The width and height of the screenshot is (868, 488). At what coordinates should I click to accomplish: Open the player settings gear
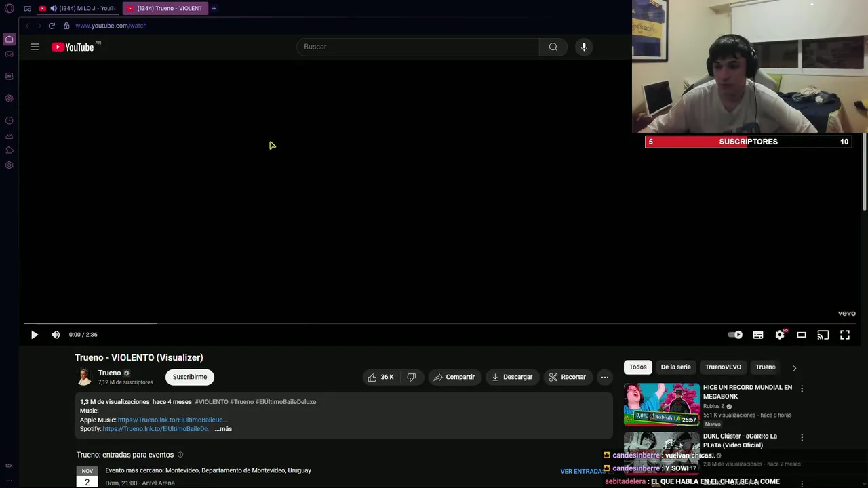tap(780, 335)
